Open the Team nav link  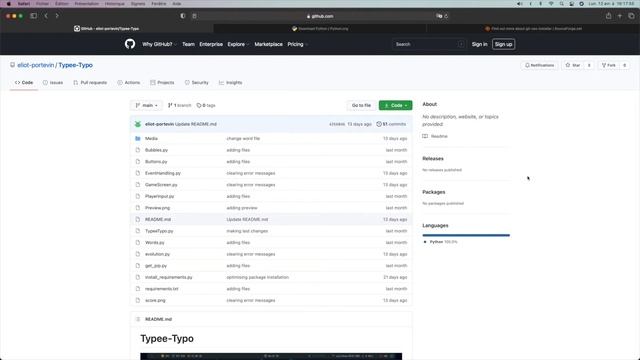(188, 44)
